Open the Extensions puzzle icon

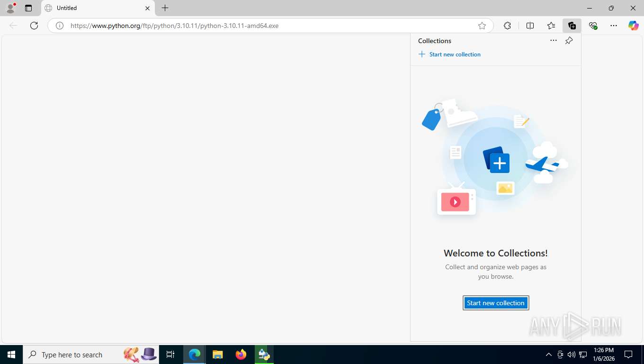click(507, 26)
